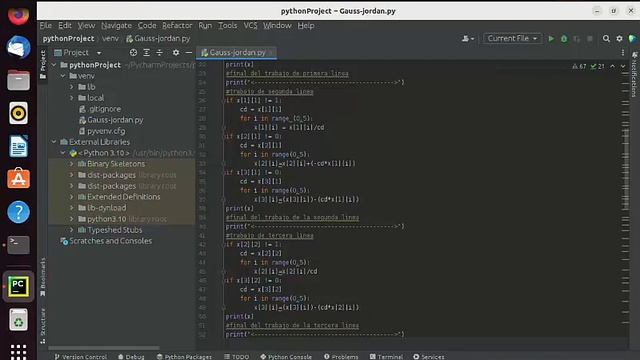Expand lib-dynload folder

[x=72, y=208]
